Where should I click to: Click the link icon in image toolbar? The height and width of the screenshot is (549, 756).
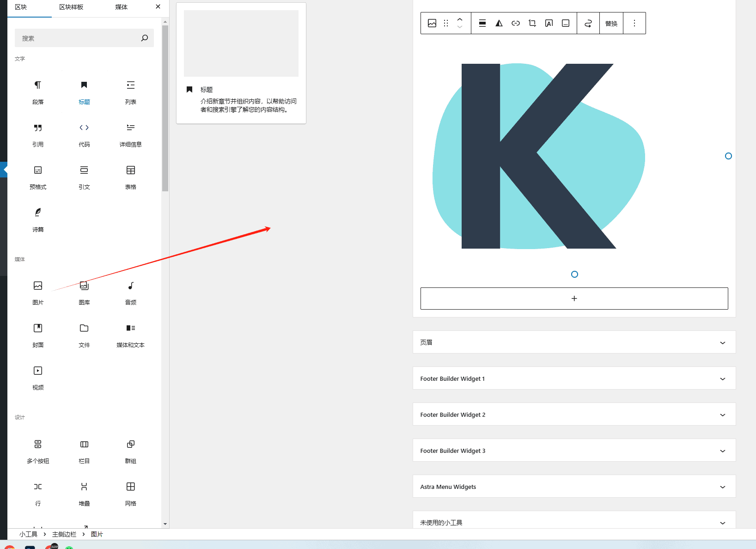pyautogui.click(x=516, y=23)
